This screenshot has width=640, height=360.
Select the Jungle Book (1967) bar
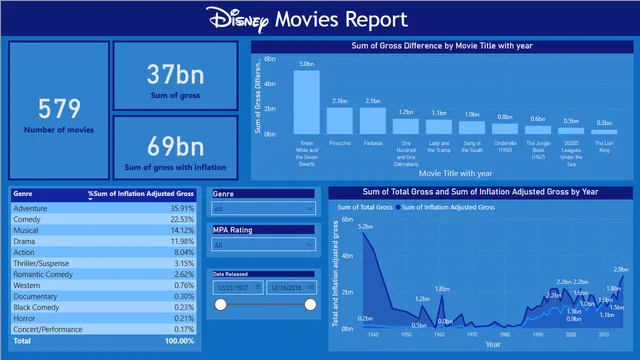click(x=538, y=130)
